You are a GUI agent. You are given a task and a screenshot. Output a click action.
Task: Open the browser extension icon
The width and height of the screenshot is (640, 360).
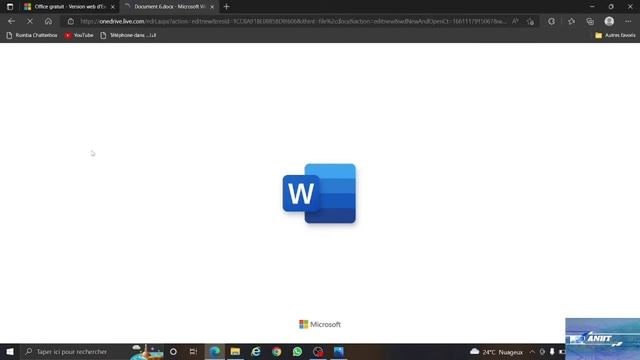[551, 21]
